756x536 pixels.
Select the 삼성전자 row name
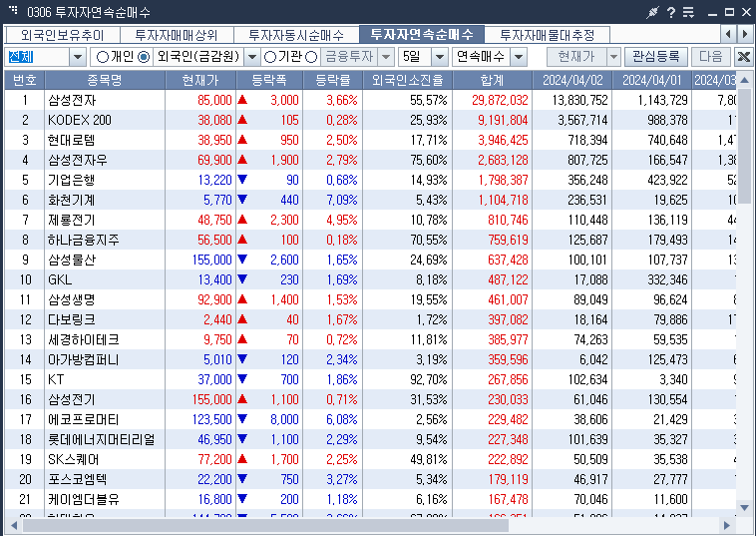click(72, 101)
